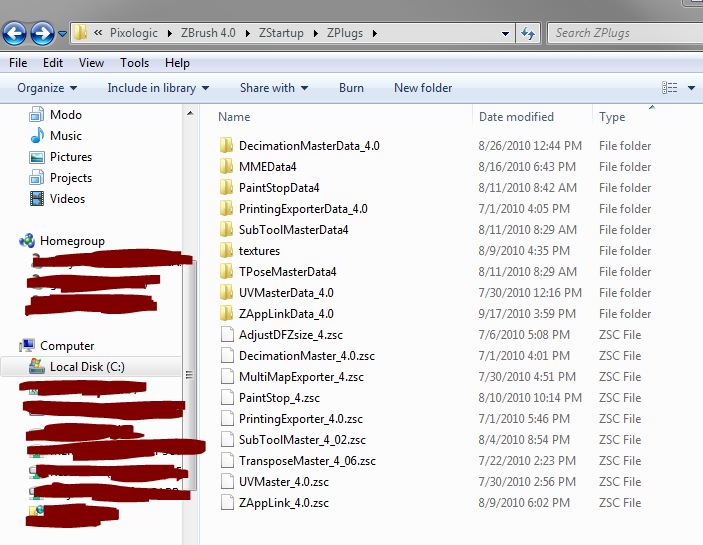
Task: Open the address bar history dropdown
Action: (505, 34)
